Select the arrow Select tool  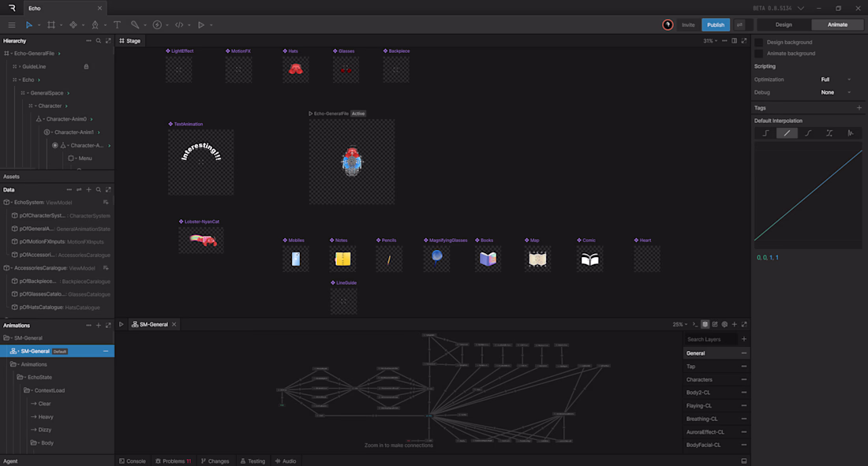[x=28, y=25]
